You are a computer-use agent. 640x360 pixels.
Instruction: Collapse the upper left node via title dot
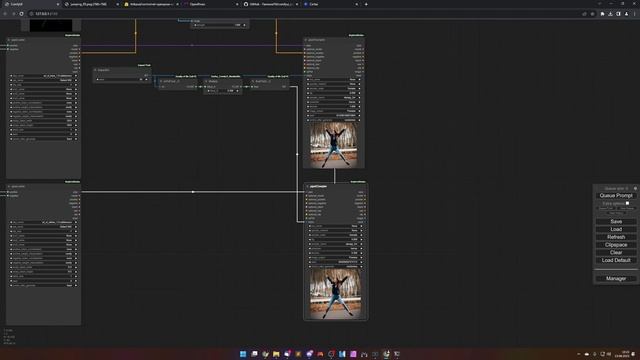click(9, 40)
